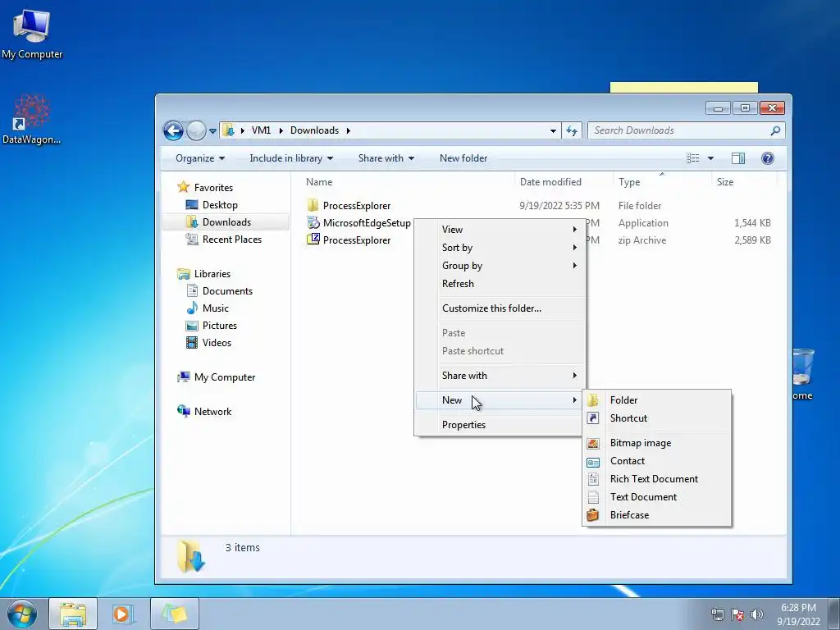Create new Briefcase
Image resolution: width=840 pixels, height=630 pixels.
pos(657,515)
